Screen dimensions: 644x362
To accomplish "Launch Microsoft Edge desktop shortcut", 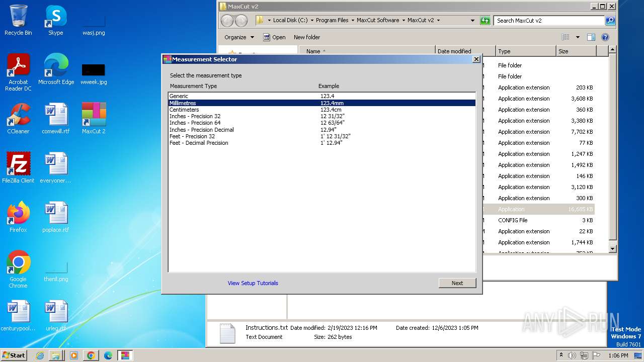I will (56, 69).
